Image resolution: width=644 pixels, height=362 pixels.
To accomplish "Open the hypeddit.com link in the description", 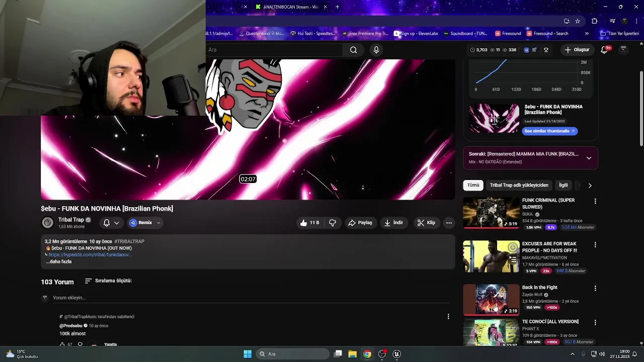I will [x=90, y=255].
